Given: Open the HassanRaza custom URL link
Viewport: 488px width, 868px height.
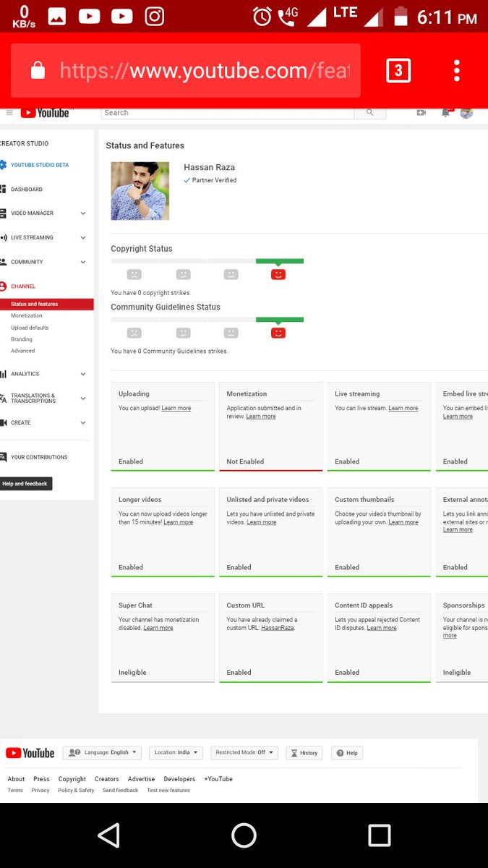Looking at the screenshot, I should pyautogui.click(x=278, y=628).
